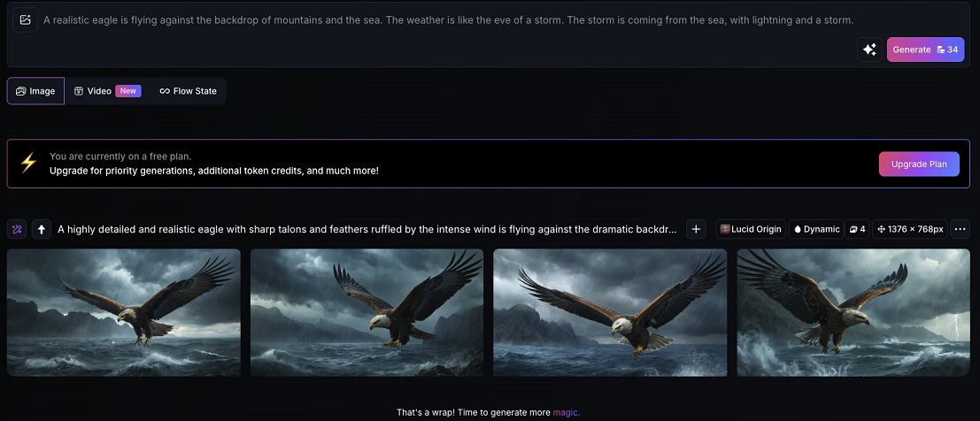This screenshot has height=421, width=980.
Task: Click into the eagle prompt text field
Action: pos(448,20)
